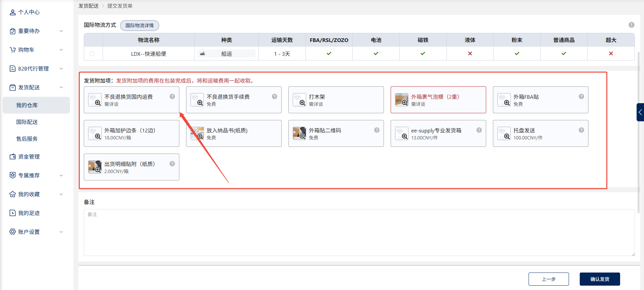Zoom the 外箱裹气泡模 product thumbnail
The image size is (644, 290).
(402, 100)
